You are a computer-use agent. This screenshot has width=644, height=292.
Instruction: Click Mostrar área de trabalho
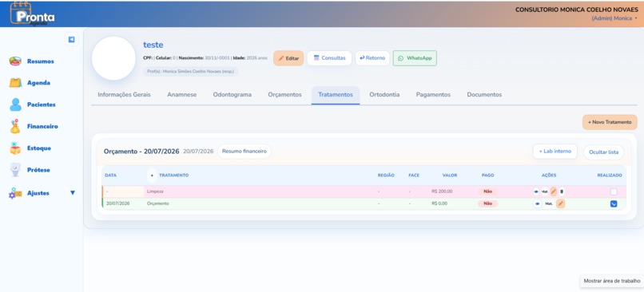point(612,282)
